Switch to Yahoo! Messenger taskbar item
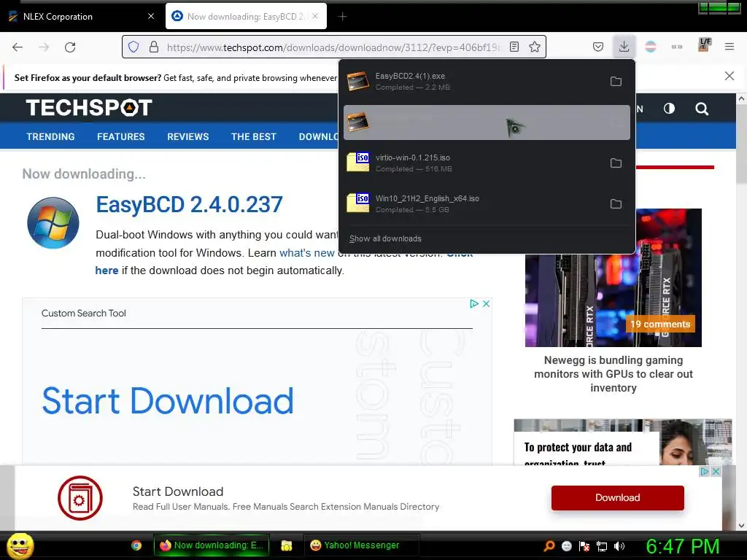Viewport: 747px width, 560px height. [x=362, y=545]
